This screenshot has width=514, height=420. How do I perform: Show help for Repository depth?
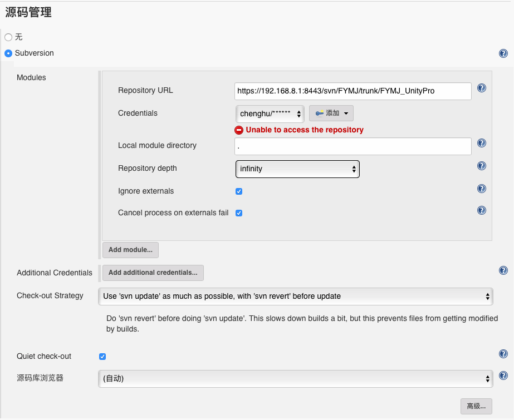[x=482, y=166]
